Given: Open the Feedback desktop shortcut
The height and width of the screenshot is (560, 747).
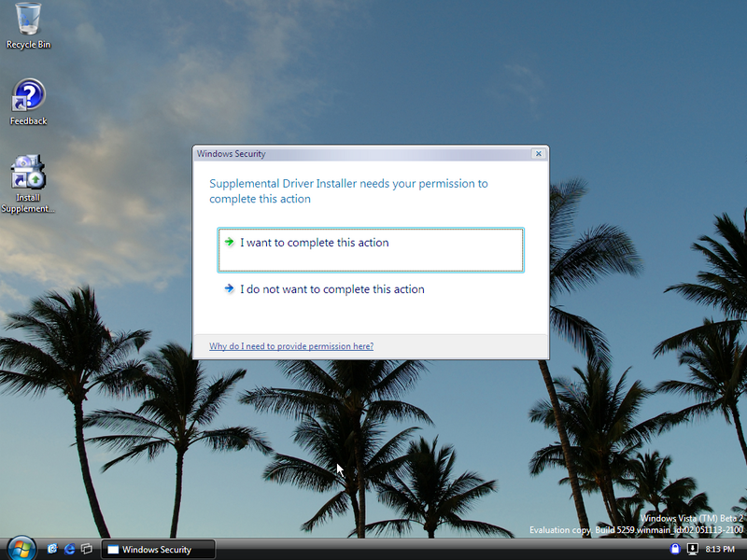Looking at the screenshot, I should click(x=28, y=102).
